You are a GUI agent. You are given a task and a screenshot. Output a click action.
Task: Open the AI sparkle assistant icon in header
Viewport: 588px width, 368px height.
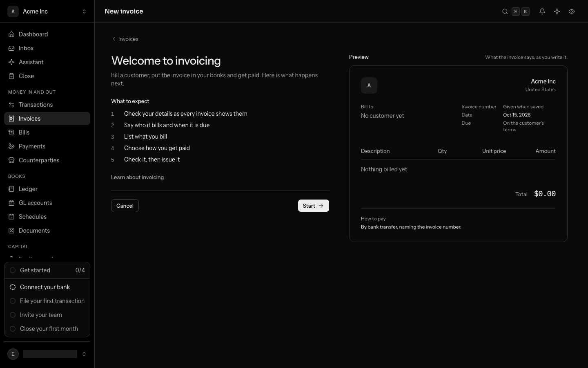click(x=557, y=11)
